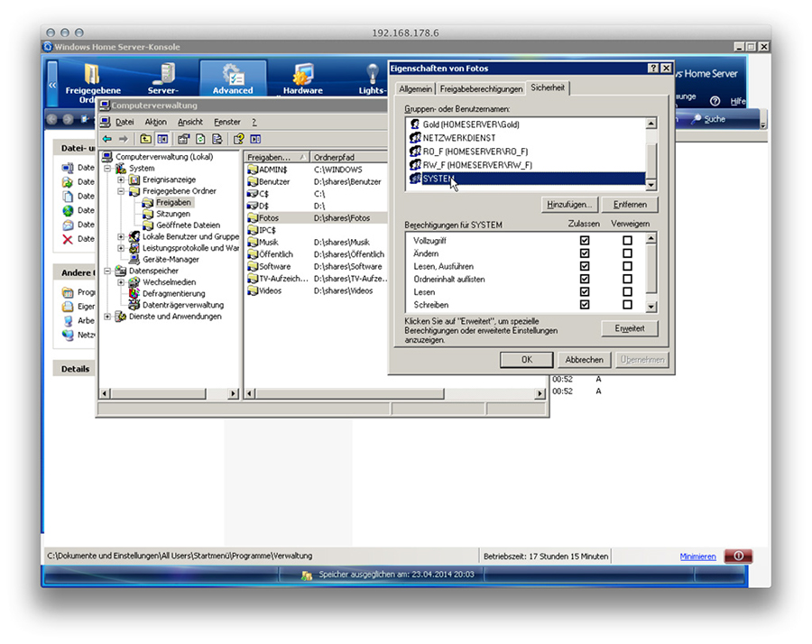Expand the Wechselmedien tree node

[x=121, y=282]
